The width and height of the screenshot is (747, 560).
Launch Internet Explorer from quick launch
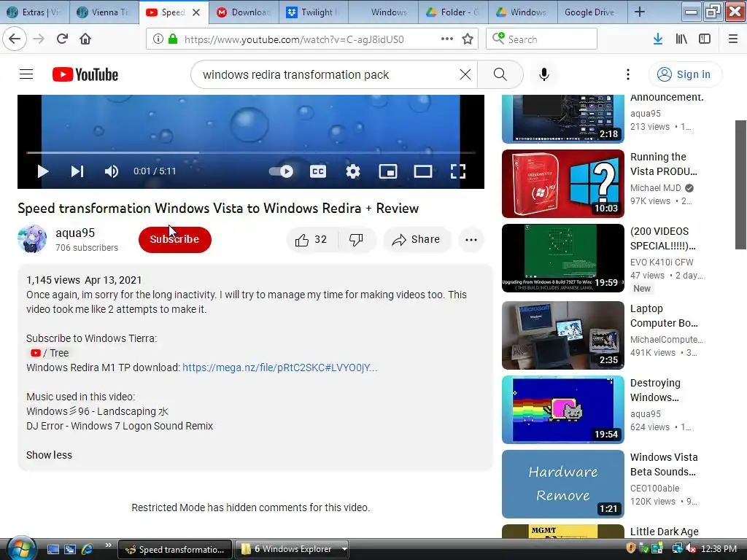point(87,549)
